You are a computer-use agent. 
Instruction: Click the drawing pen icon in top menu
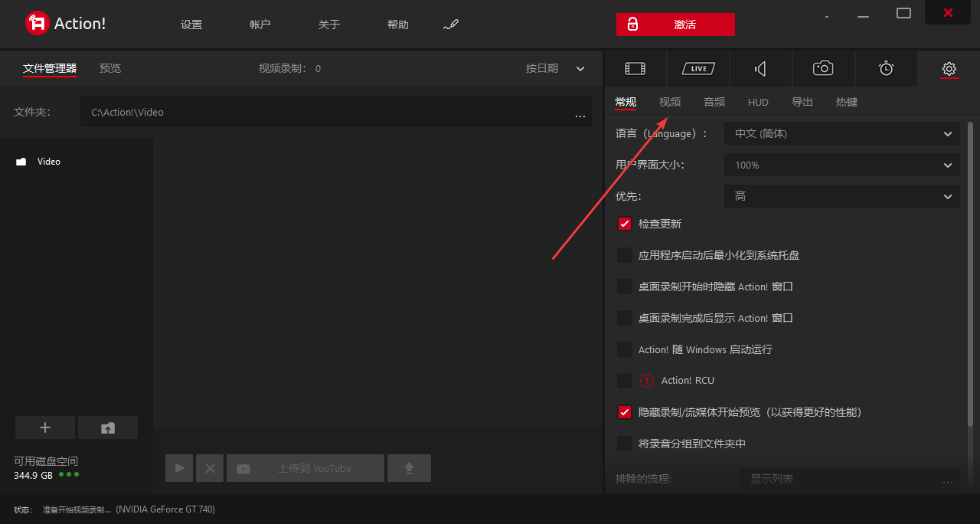(x=451, y=25)
